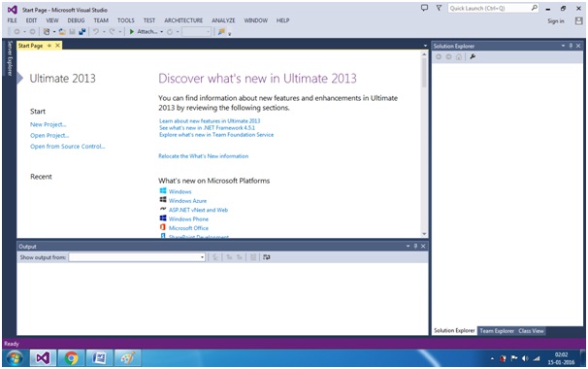588x369 pixels.
Task: Click the Navigate Backward toolbar icon
Action: point(16,32)
